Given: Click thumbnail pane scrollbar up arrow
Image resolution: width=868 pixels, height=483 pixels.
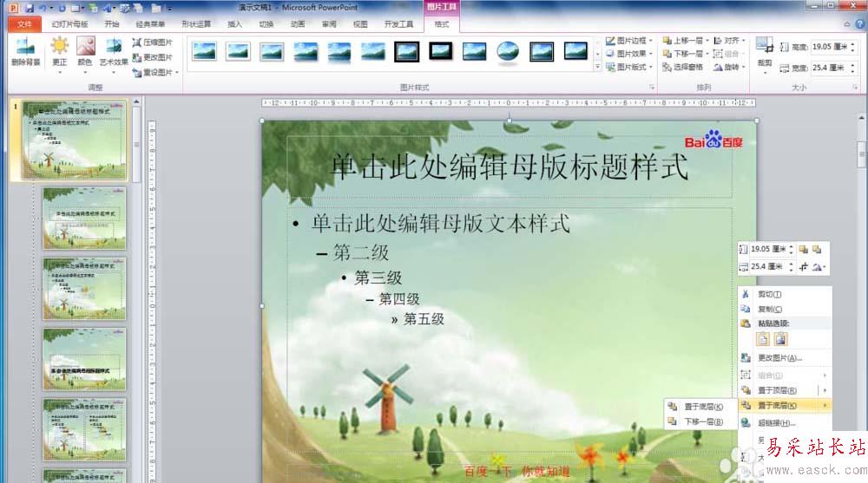Looking at the screenshot, I should click(x=136, y=101).
